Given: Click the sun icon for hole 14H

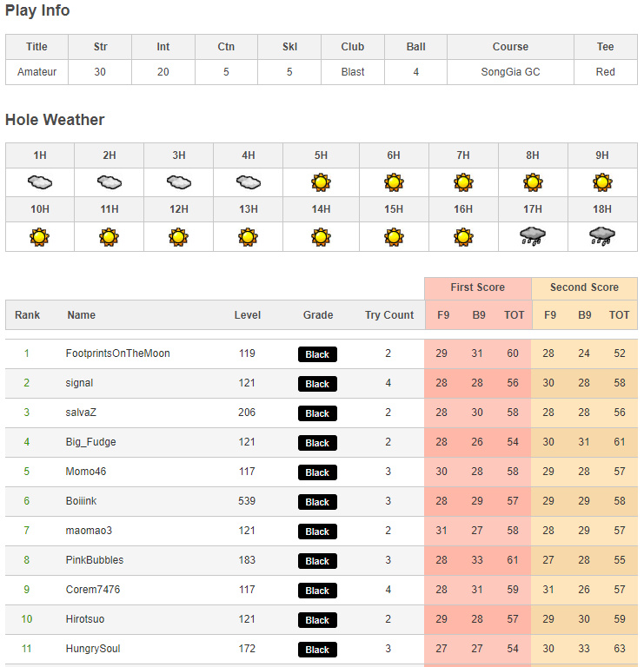Looking at the screenshot, I should click(x=321, y=236).
